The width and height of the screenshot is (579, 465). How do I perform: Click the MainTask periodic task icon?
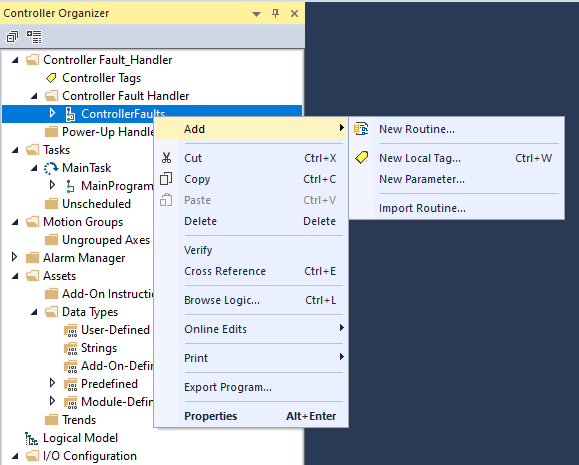[x=51, y=168]
